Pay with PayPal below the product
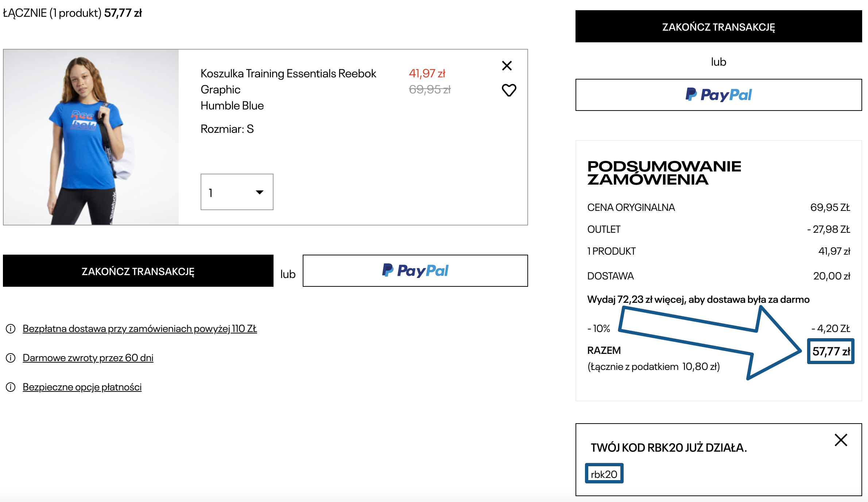868x502 pixels. [x=415, y=271]
